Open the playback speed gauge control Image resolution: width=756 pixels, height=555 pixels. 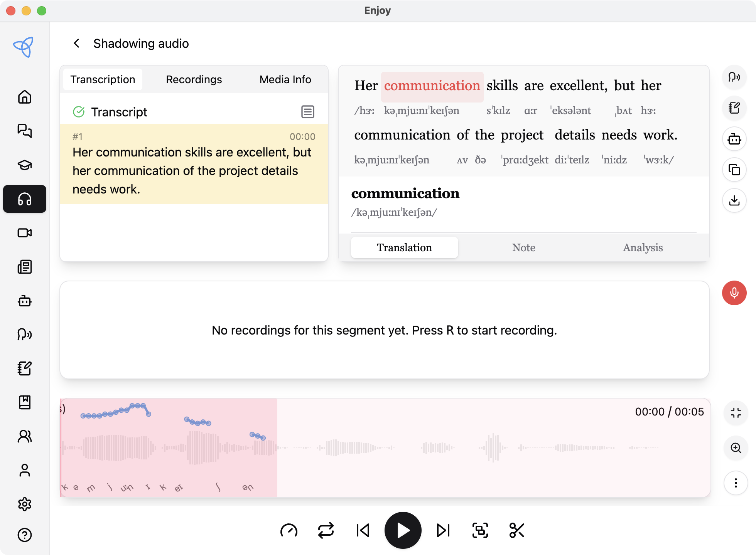coord(289,530)
